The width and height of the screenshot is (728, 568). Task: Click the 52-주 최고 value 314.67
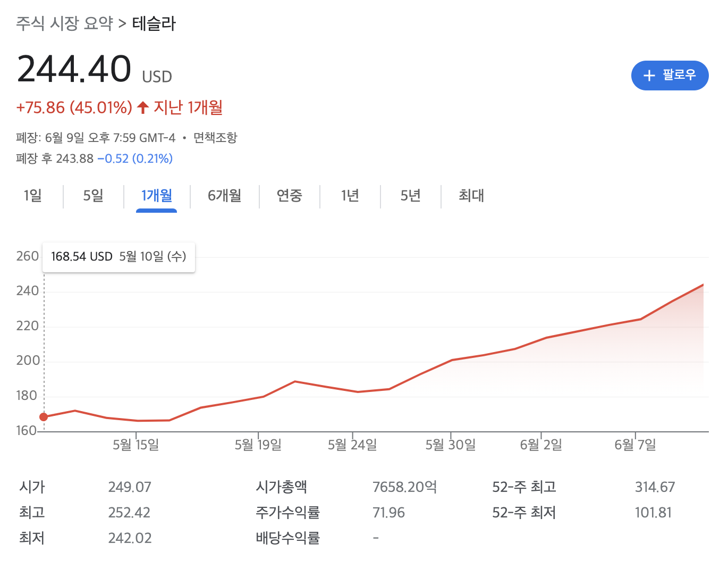point(655,487)
